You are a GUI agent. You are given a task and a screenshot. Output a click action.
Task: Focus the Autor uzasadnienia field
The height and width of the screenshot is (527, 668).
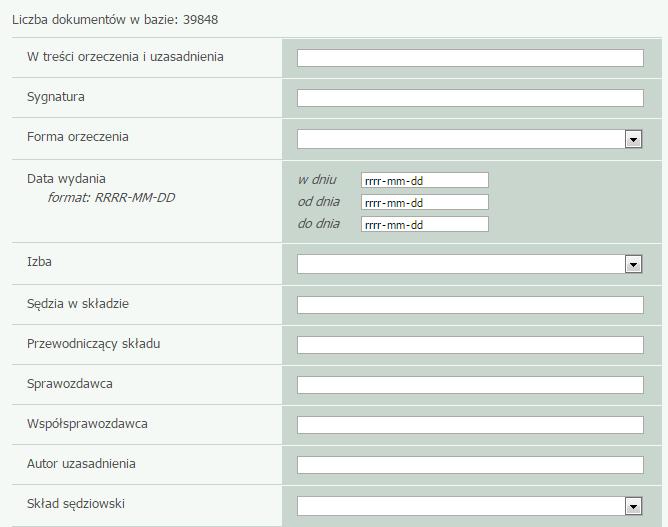click(470, 465)
